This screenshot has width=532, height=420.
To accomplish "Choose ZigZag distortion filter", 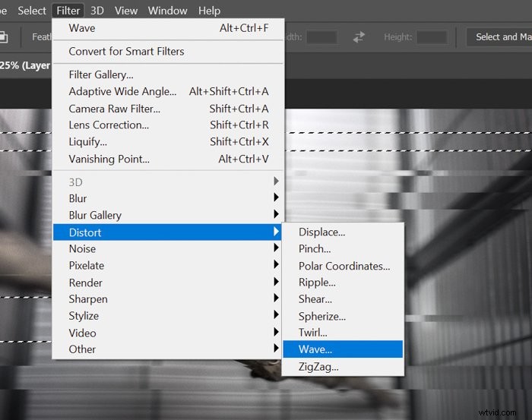I will point(343,367).
